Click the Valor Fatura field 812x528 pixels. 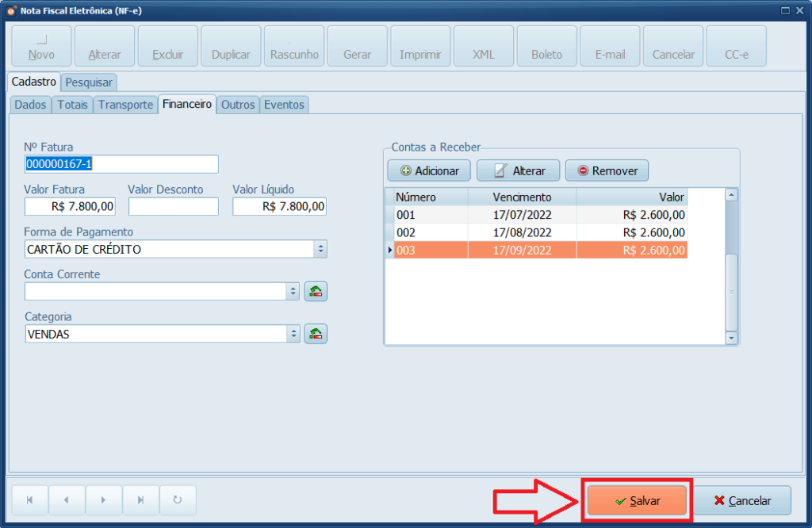[x=70, y=207]
